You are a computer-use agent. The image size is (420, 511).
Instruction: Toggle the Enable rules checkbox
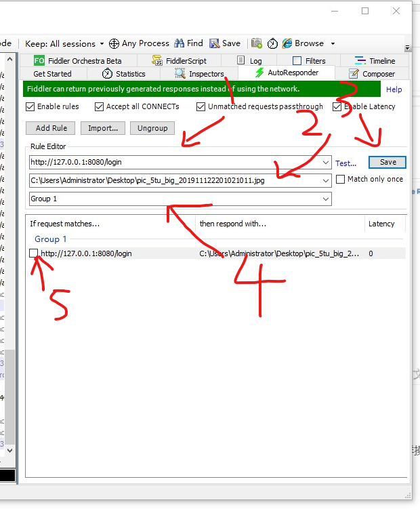30,106
